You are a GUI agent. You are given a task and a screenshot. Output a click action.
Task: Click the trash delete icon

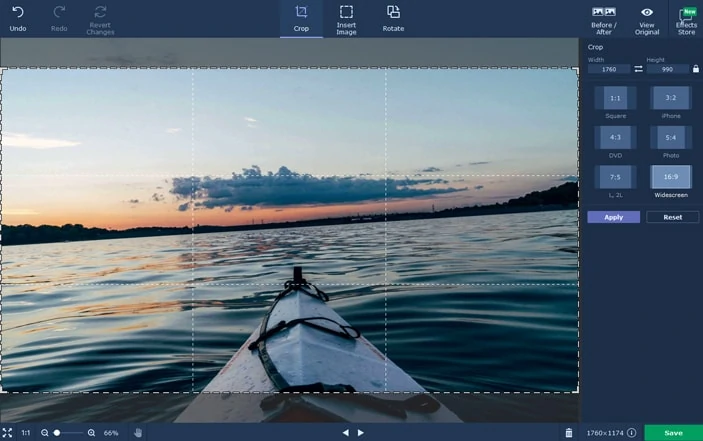[x=569, y=433]
